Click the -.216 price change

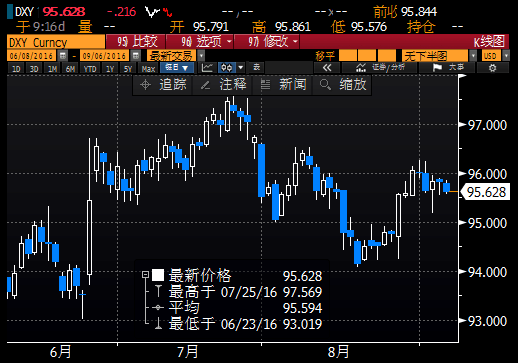click(122, 12)
